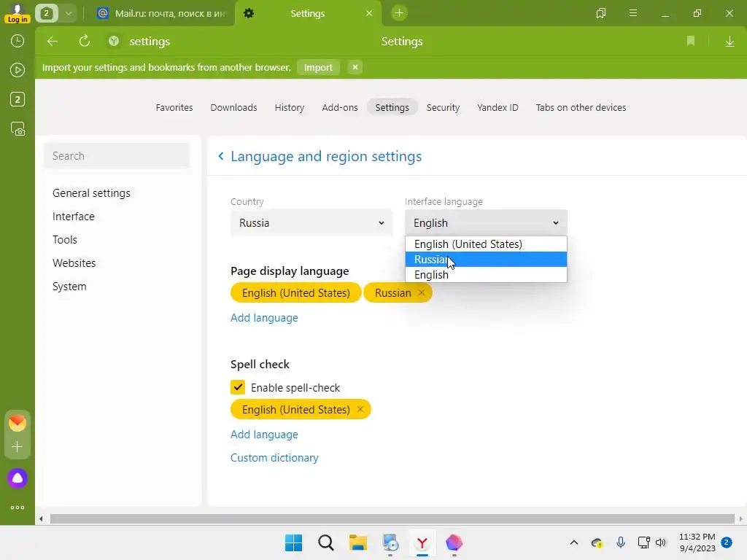This screenshot has width=747, height=560.
Task: Open the history clock icon in sidebar
Action: pos(18,41)
